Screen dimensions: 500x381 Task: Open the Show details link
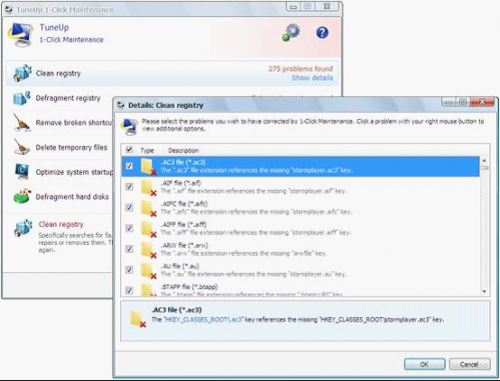312,78
